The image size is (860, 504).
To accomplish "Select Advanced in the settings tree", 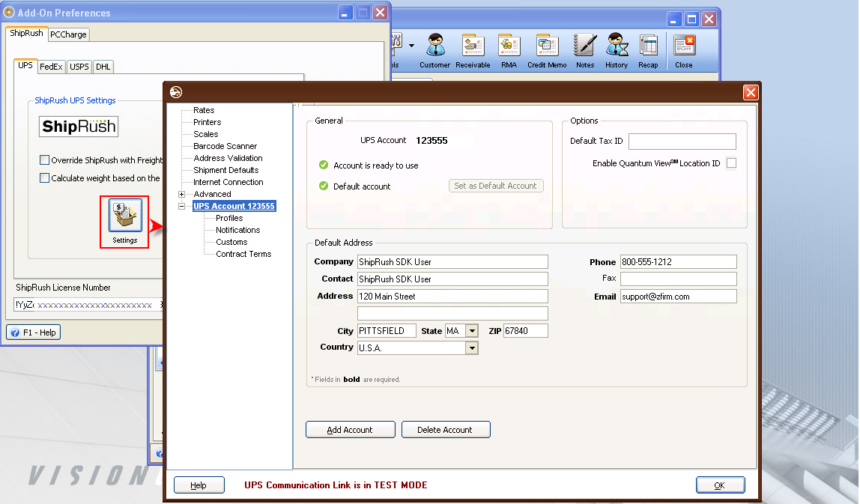I will [x=212, y=194].
